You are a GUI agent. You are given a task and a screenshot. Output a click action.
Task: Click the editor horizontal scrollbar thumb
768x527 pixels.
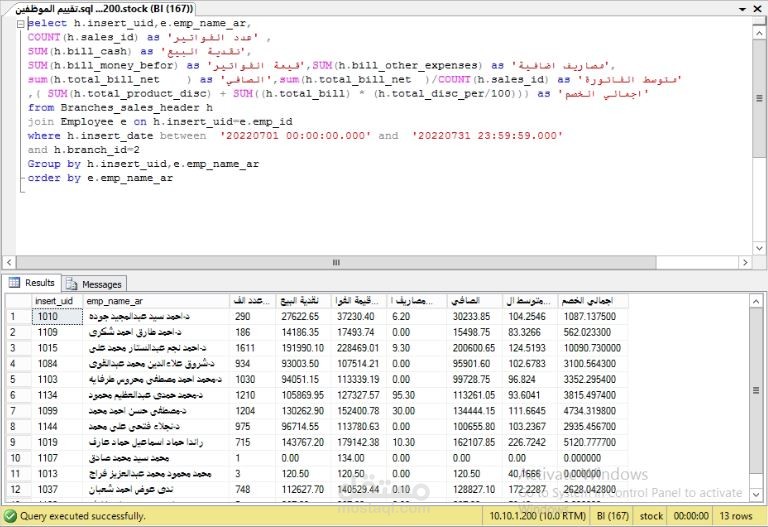(336, 262)
